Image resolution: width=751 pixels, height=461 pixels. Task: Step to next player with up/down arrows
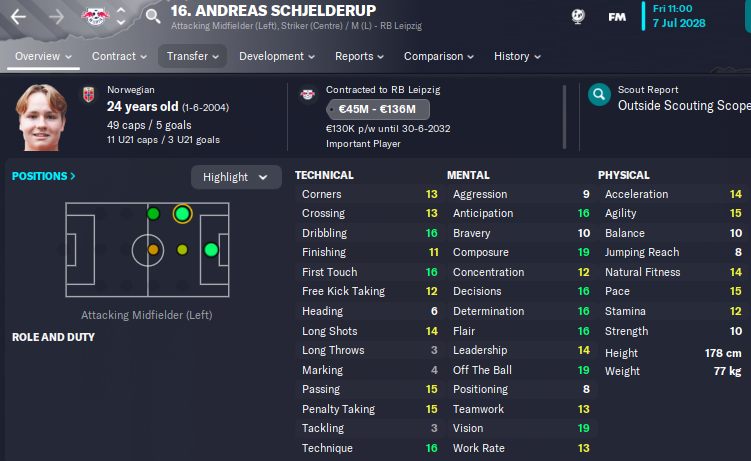pyautogui.click(x=121, y=16)
